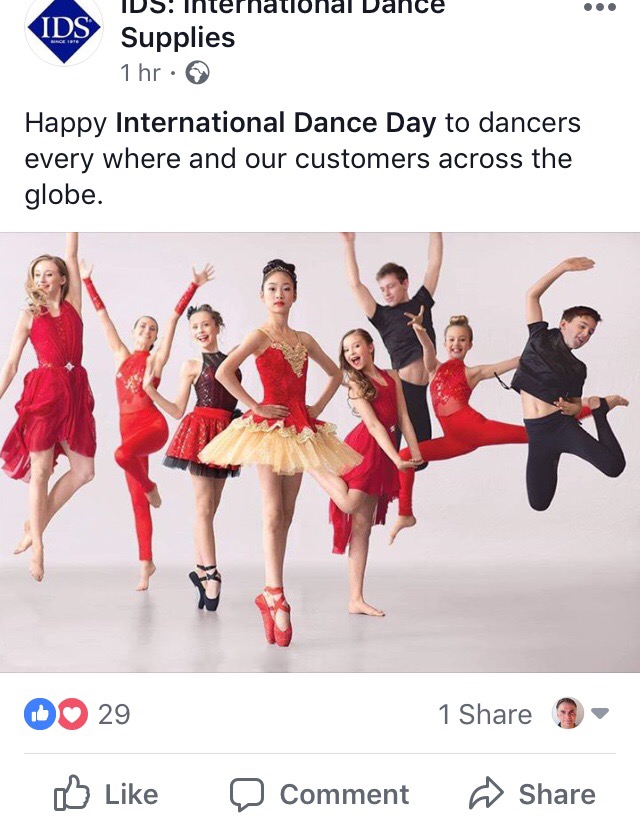Click the public globe privacy icon
The width and height of the screenshot is (640, 825).
(x=197, y=73)
